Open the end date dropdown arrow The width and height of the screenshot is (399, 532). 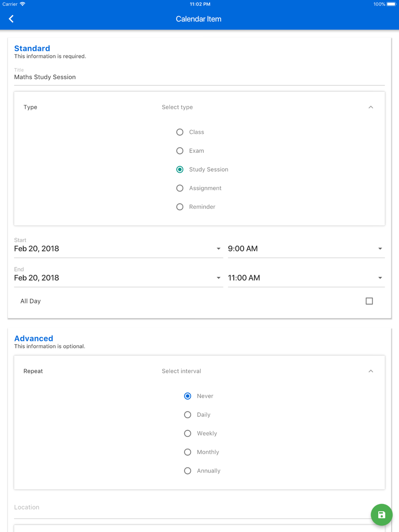click(x=218, y=278)
